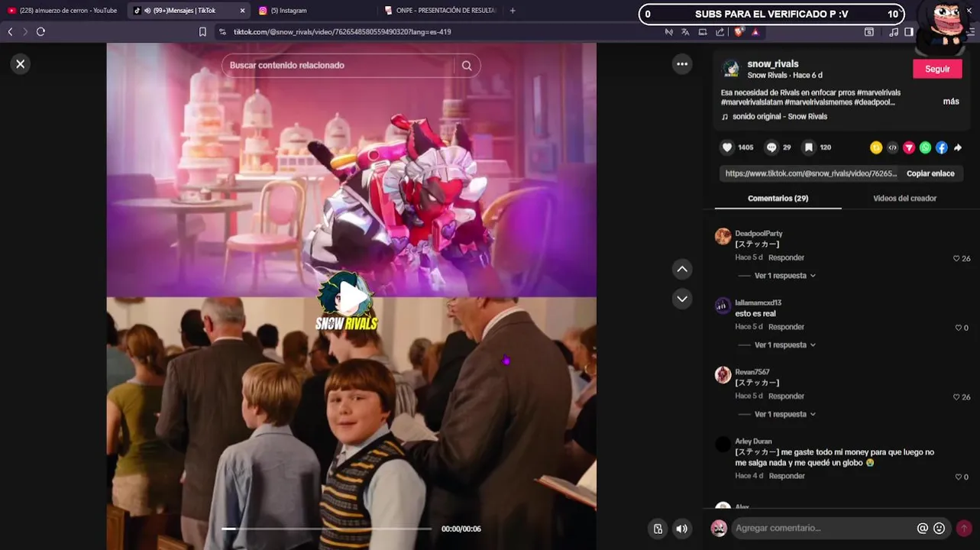Open snow_rivals profile avatar

(x=731, y=69)
